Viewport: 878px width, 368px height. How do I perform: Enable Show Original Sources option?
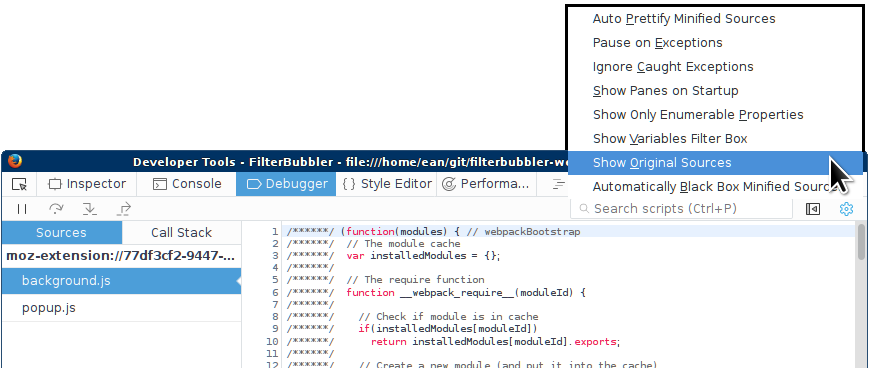pyautogui.click(x=715, y=163)
